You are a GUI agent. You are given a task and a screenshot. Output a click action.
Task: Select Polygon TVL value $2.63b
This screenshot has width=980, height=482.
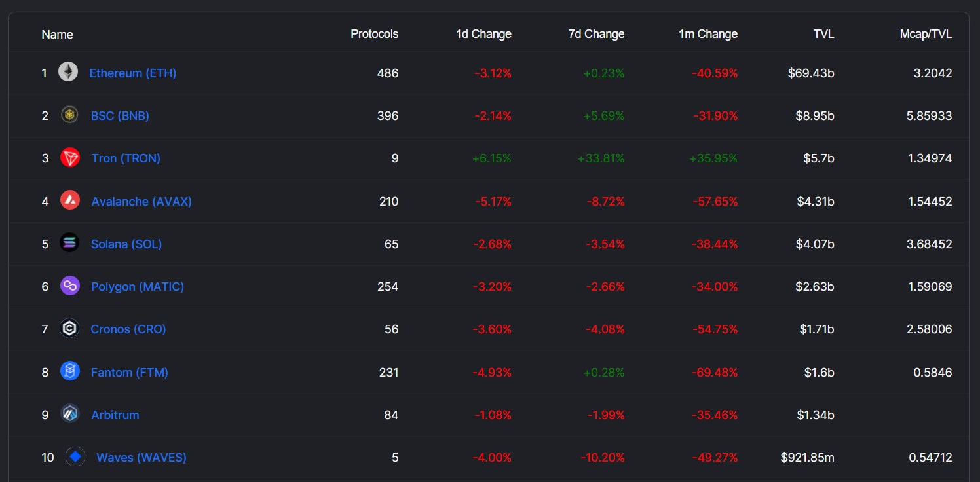click(x=814, y=287)
